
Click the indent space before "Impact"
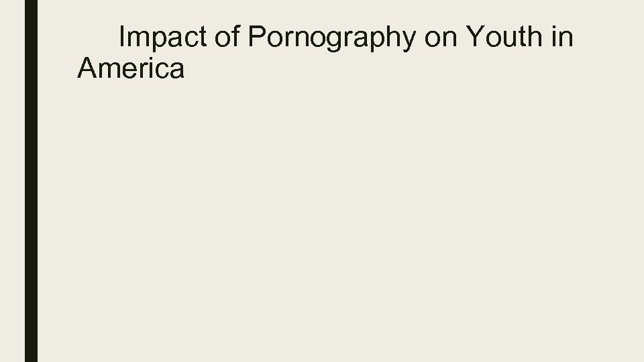point(97,38)
